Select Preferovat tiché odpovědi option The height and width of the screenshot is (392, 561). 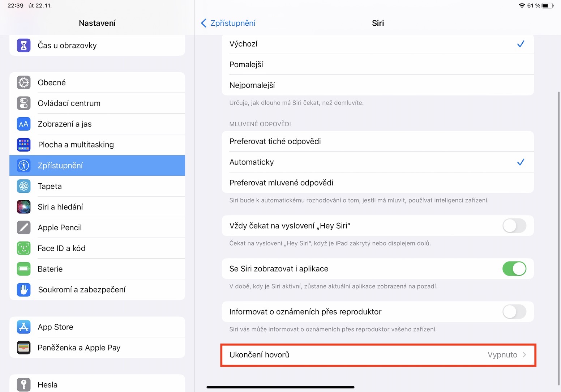coord(378,141)
